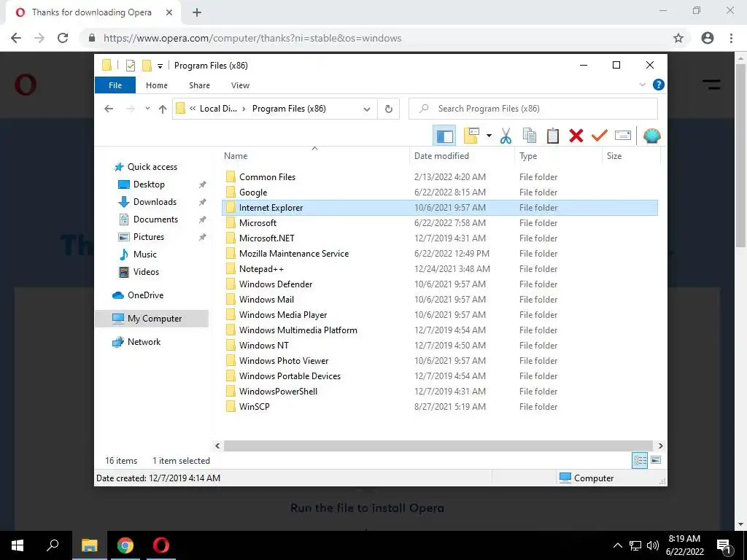Select the Windows Defender folder
The image size is (747, 560).
[x=440, y=284]
